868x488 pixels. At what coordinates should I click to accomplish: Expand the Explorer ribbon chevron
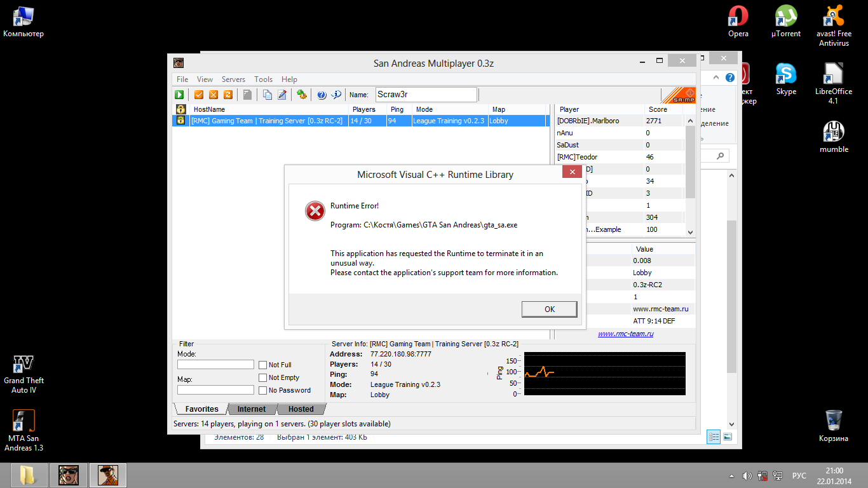(x=716, y=78)
